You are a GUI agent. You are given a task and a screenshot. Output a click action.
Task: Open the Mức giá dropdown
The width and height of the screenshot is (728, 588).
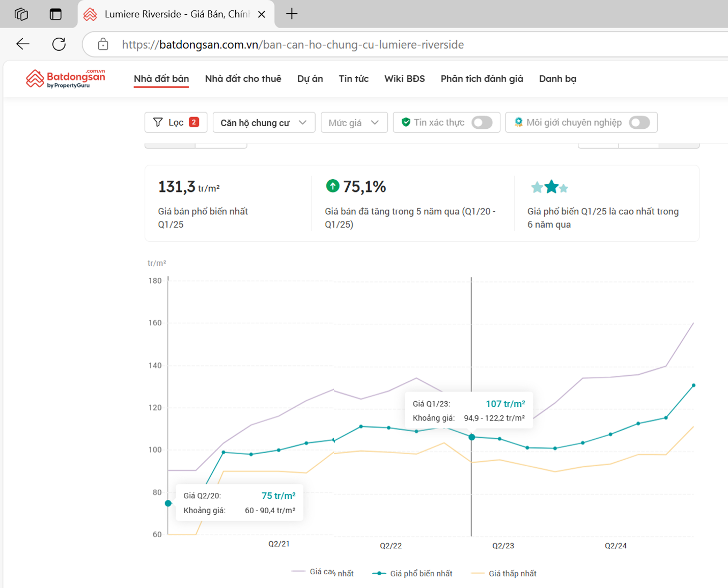tap(354, 123)
